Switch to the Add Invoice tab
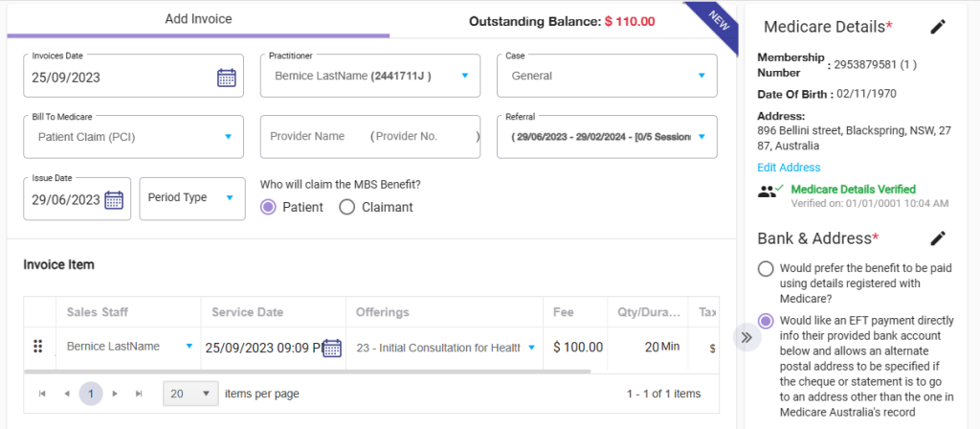This screenshot has height=429, width=980. click(198, 19)
